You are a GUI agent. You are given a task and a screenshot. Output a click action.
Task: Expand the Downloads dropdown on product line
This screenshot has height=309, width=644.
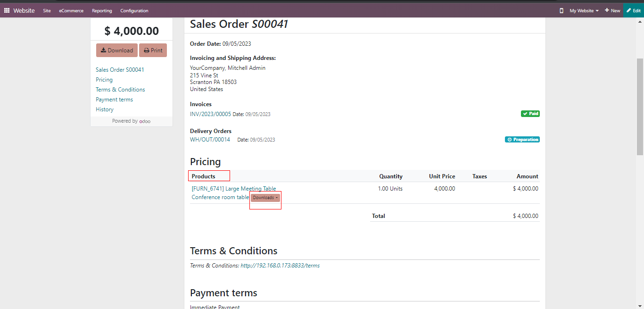point(265,198)
